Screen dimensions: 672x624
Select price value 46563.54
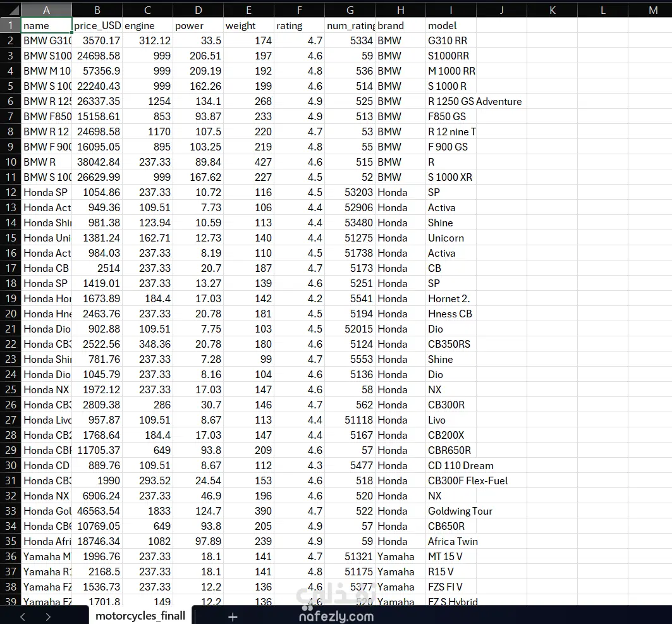(x=97, y=511)
